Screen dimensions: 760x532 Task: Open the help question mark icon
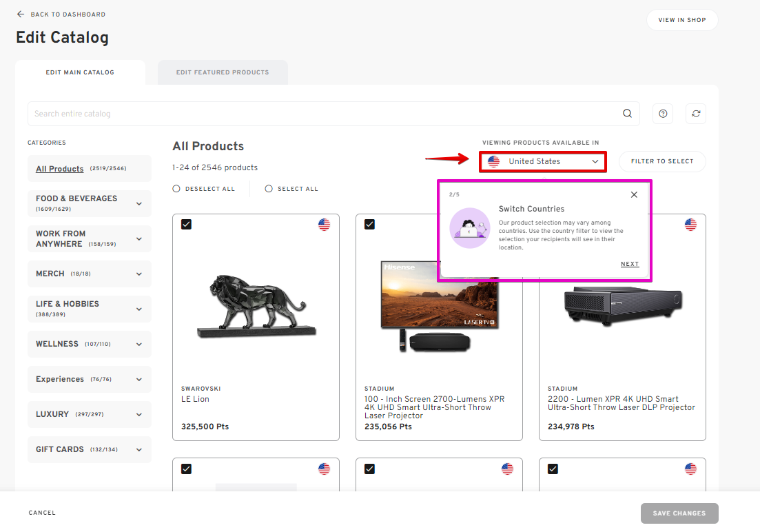(x=663, y=114)
